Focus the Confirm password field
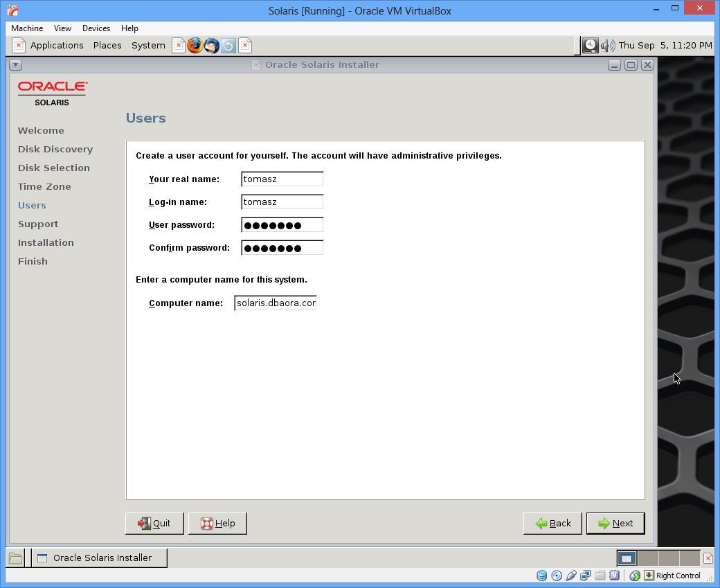 tap(282, 248)
